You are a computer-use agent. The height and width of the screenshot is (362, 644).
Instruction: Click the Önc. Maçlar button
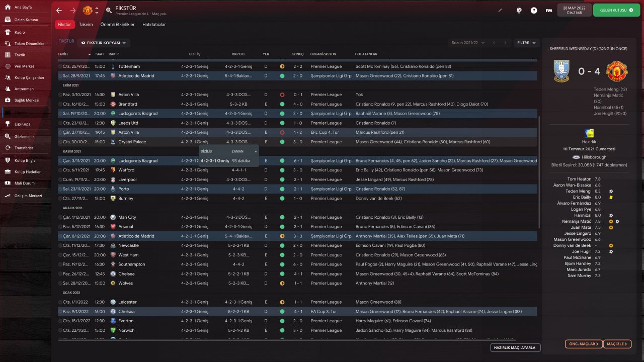pos(584,344)
